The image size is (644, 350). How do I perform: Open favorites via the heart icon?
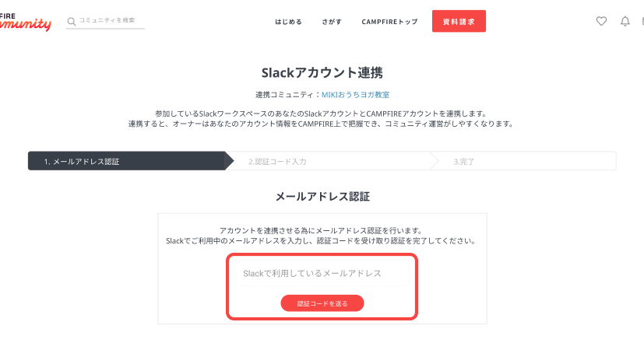pyautogui.click(x=601, y=22)
